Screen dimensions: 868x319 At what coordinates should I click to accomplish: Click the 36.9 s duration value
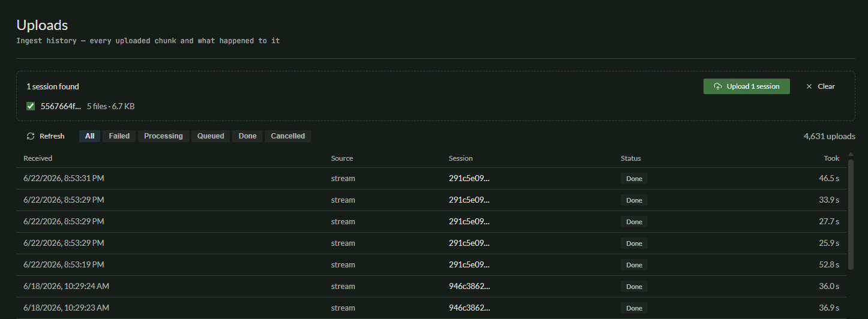pyautogui.click(x=829, y=308)
